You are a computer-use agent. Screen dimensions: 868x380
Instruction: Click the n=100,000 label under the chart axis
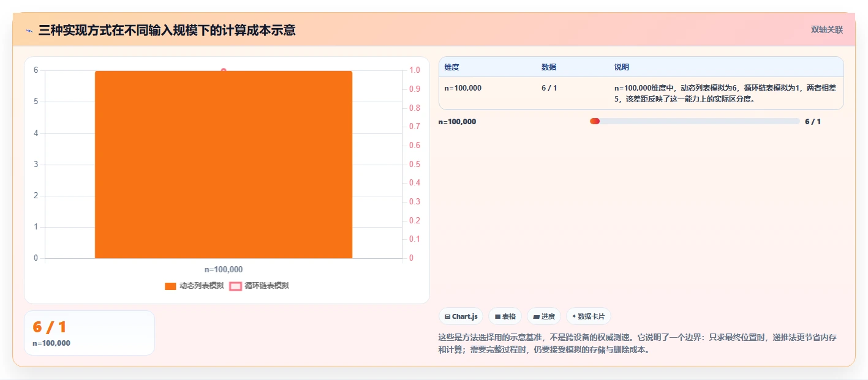pos(224,269)
